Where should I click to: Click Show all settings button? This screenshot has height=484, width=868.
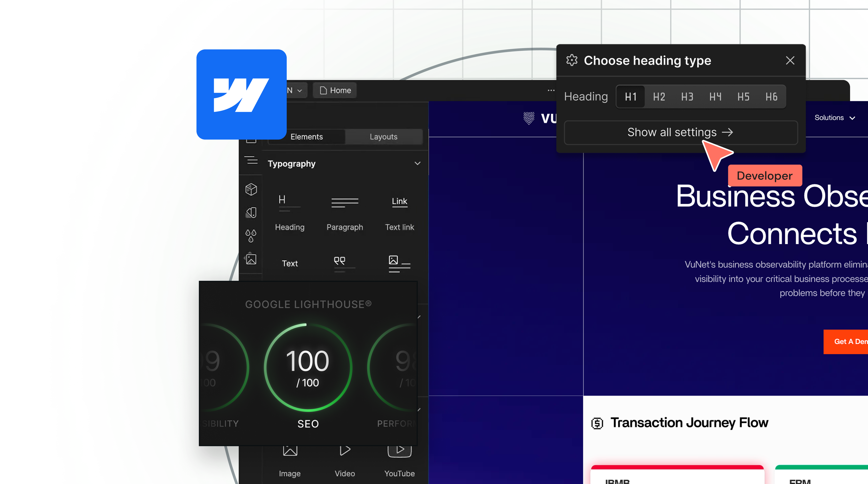click(681, 132)
